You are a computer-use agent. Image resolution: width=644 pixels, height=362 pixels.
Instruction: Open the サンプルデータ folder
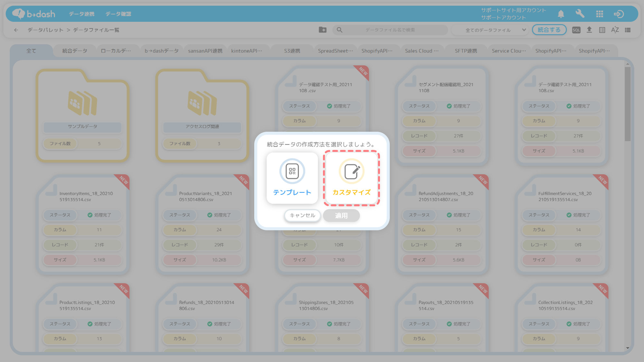82,115
